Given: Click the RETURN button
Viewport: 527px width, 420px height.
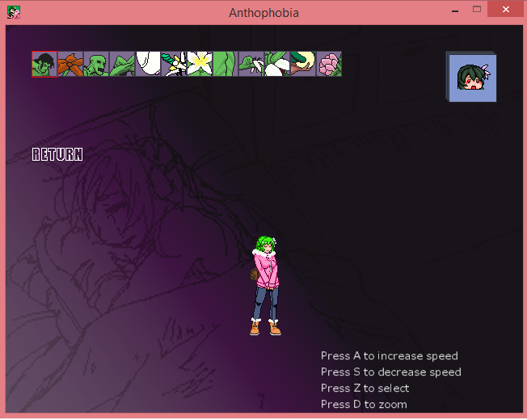Looking at the screenshot, I should click(x=57, y=154).
